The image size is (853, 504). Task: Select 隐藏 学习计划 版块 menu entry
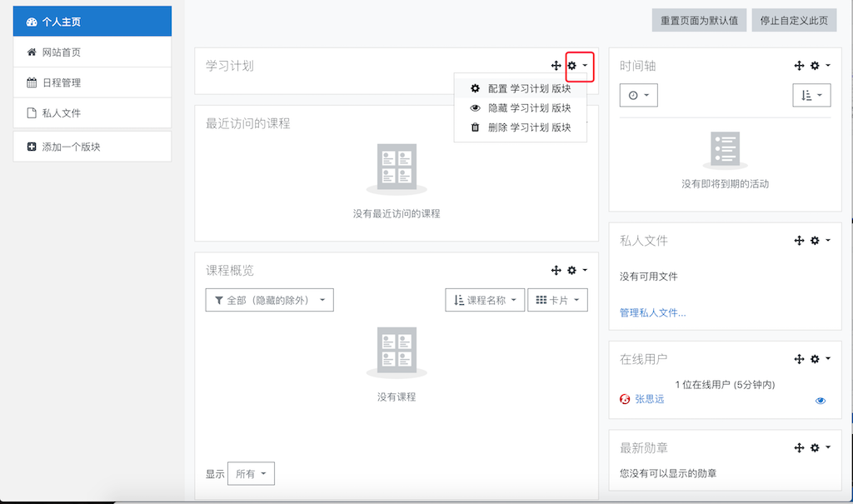coord(521,108)
